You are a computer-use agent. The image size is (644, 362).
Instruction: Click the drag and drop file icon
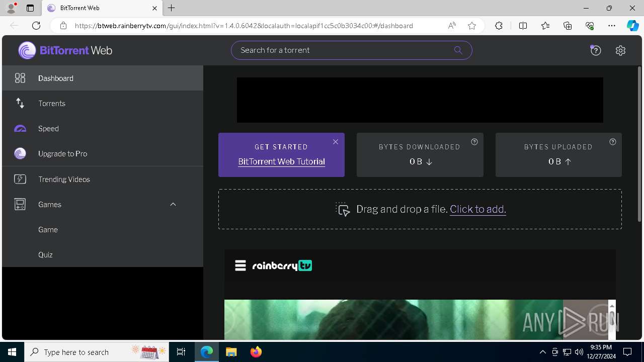tap(343, 209)
